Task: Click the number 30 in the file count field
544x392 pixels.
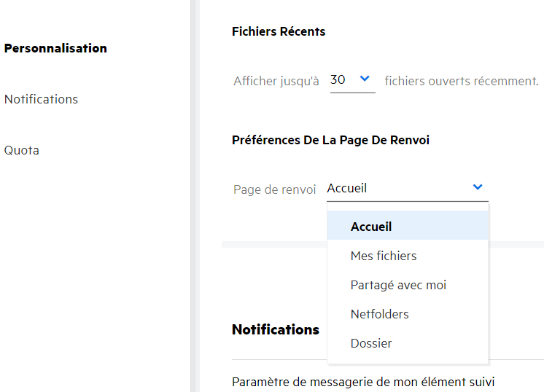Action: (338, 79)
